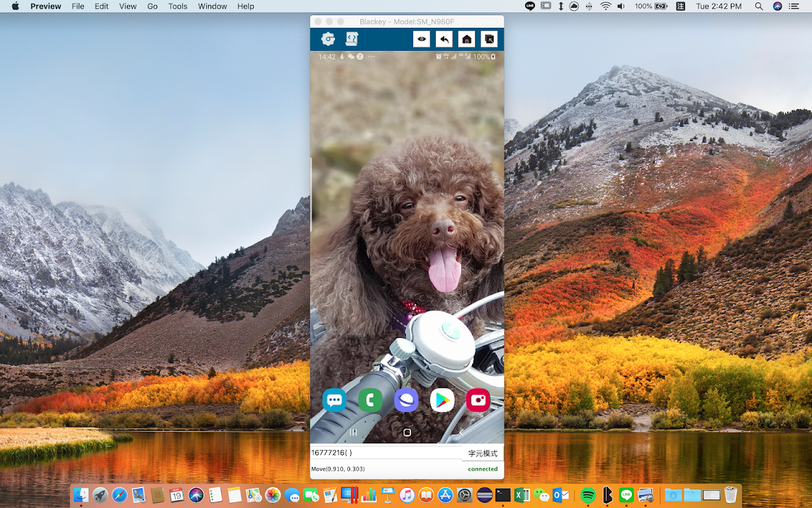Viewport: 812px width, 508px height.
Task: Launch the red Camera app
Action: (x=478, y=400)
